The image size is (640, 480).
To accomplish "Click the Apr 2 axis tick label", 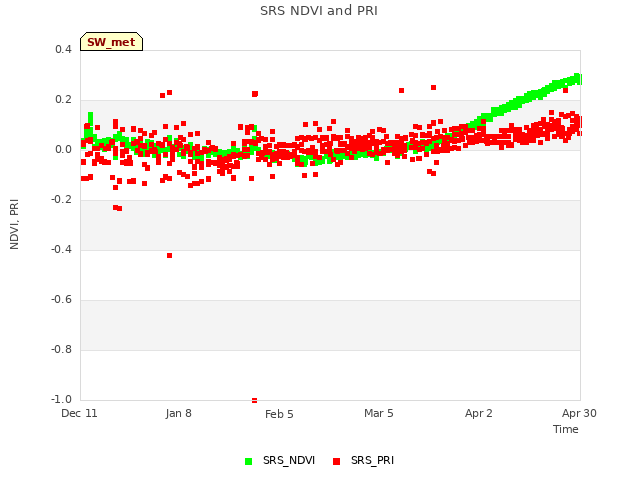I will [x=479, y=413].
